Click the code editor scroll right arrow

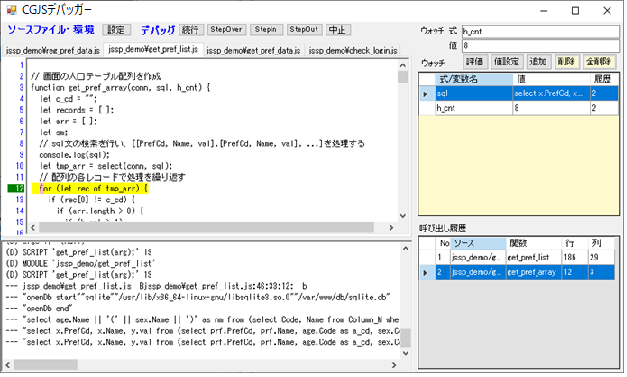(x=391, y=227)
